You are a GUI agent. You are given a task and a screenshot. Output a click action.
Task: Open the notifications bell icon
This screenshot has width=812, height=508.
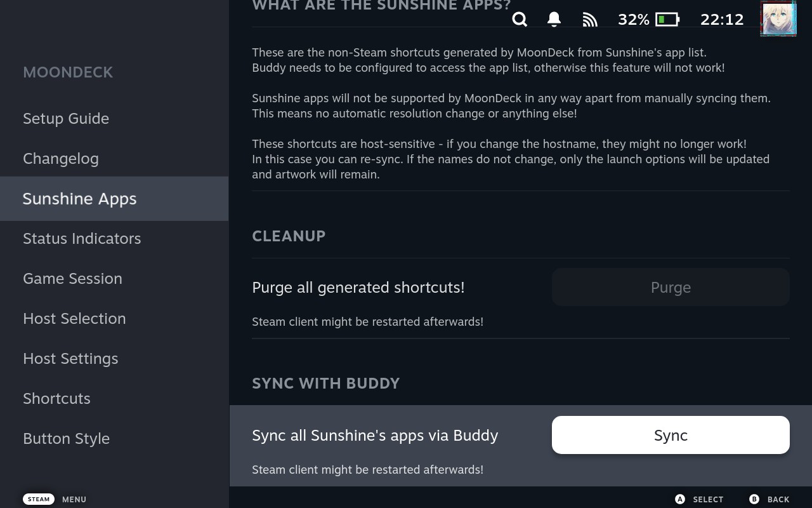click(554, 20)
